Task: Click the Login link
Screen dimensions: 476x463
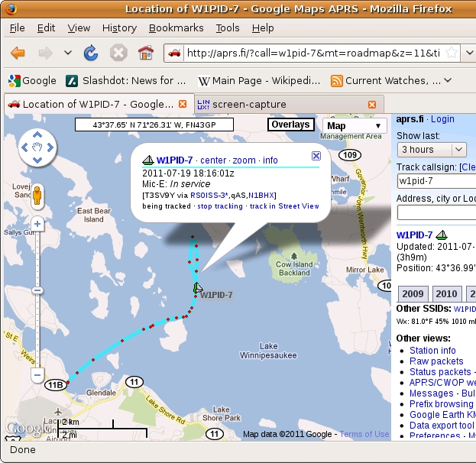Action: [x=442, y=119]
